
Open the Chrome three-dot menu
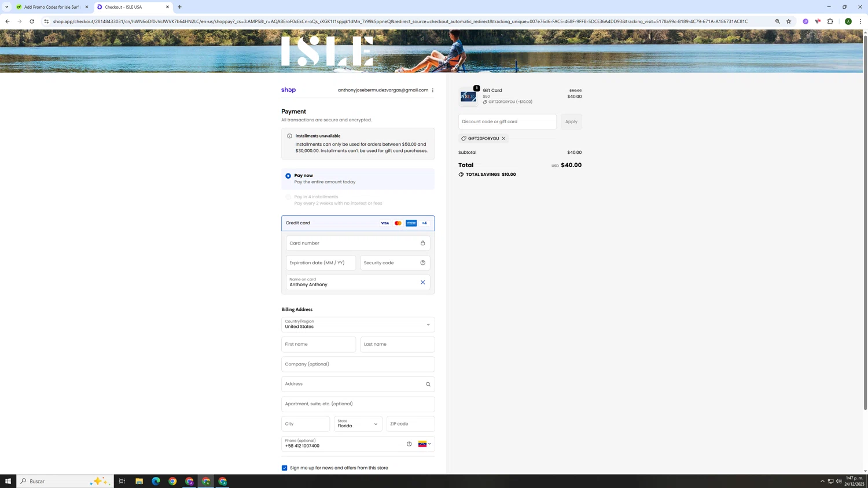point(860,21)
